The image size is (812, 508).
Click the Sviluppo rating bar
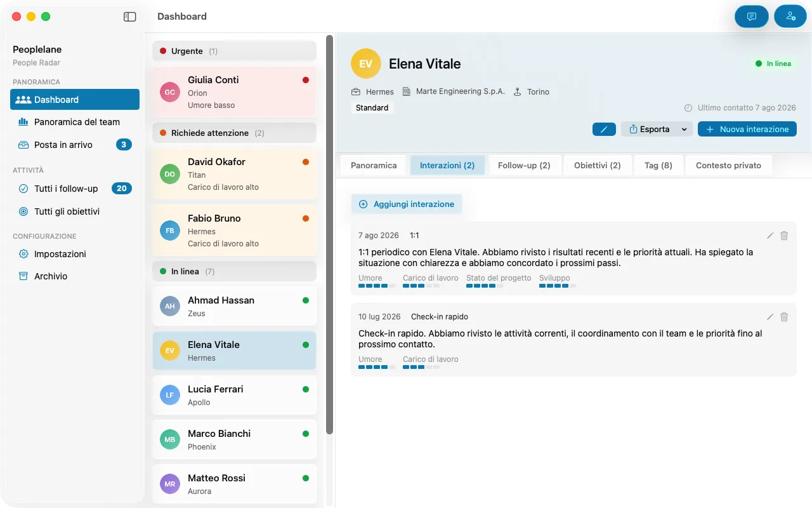pyautogui.click(x=558, y=286)
